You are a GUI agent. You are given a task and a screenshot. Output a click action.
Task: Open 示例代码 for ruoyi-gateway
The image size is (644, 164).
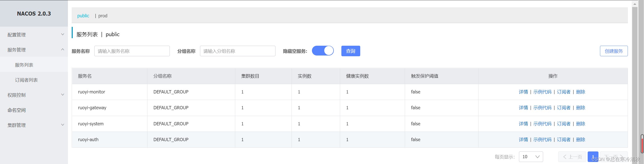coord(542,108)
